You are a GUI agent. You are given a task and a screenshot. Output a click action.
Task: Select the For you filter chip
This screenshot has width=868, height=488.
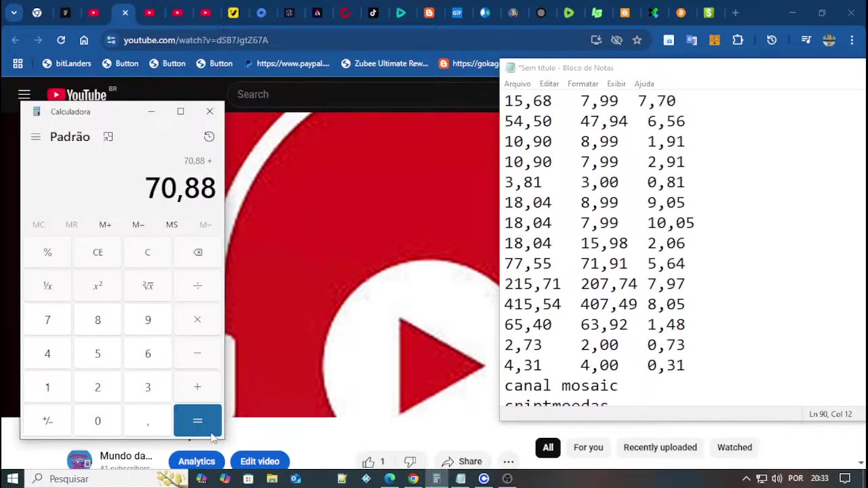click(x=588, y=447)
